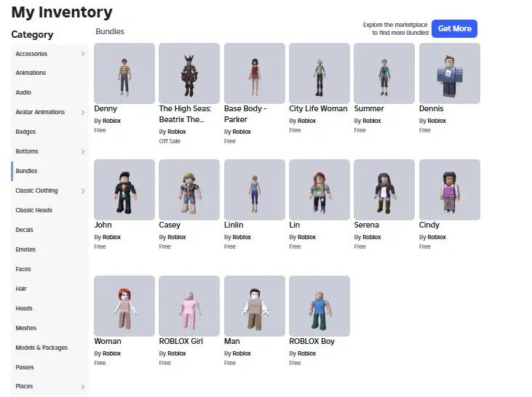
Task: Open the Casey bundle thumbnail
Action: pos(189,190)
